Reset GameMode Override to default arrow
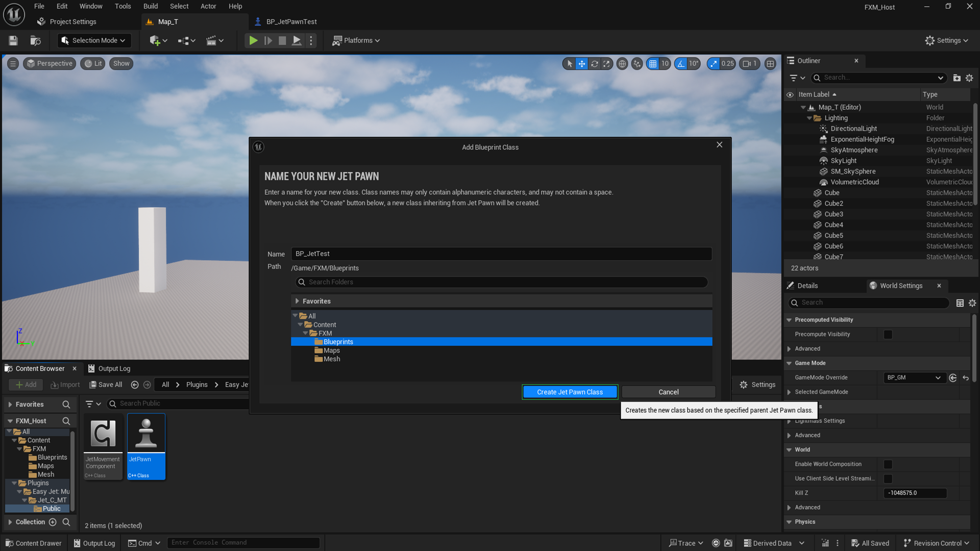 tap(966, 378)
